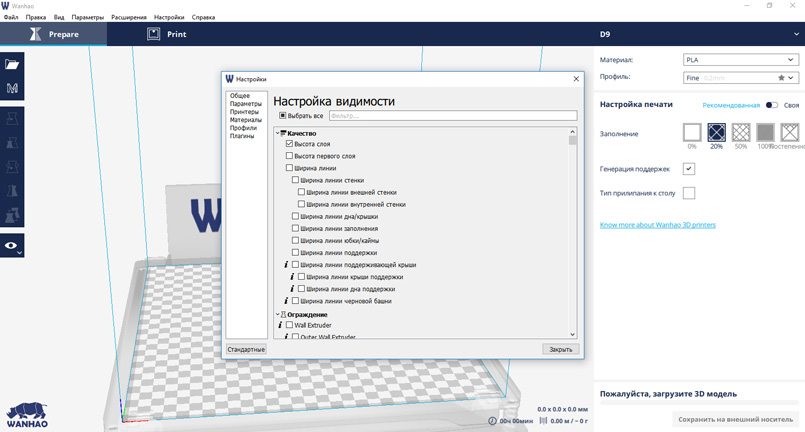Open file with the folder icon
The width and height of the screenshot is (805, 432).
click(12, 64)
